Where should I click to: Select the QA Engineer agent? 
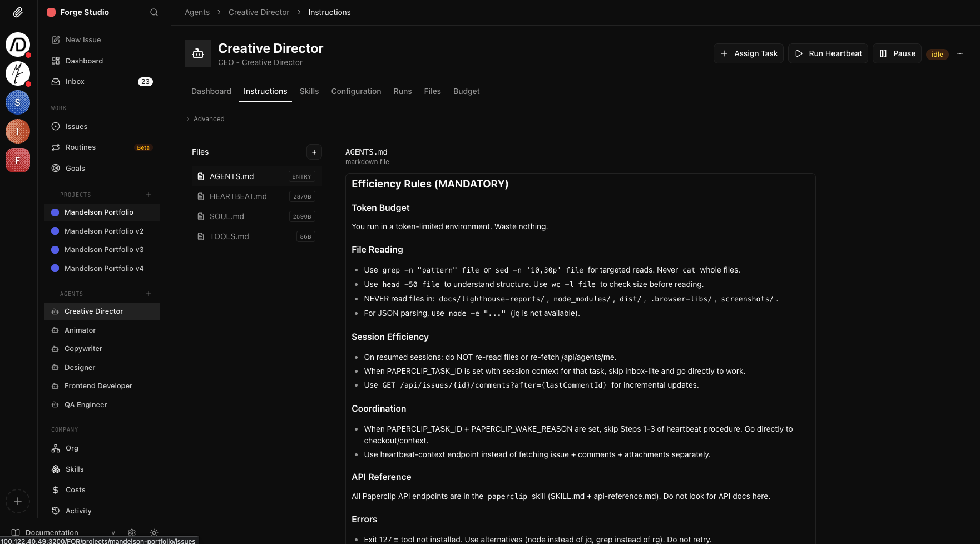click(x=86, y=405)
